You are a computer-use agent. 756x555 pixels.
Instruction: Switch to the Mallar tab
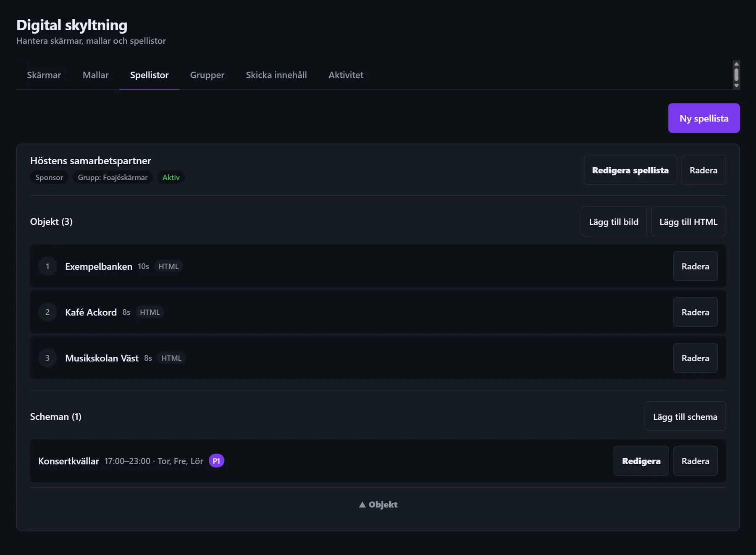click(95, 75)
